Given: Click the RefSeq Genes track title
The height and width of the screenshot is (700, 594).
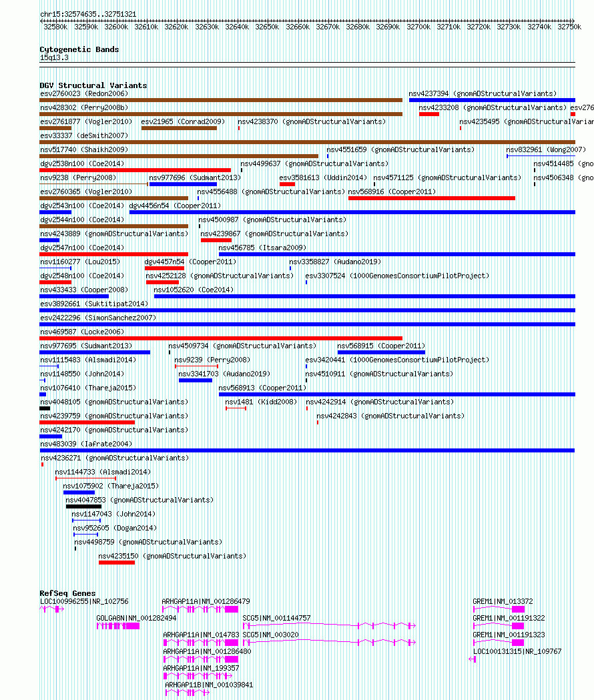Looking at the screenshot, I should click(67, 593).
